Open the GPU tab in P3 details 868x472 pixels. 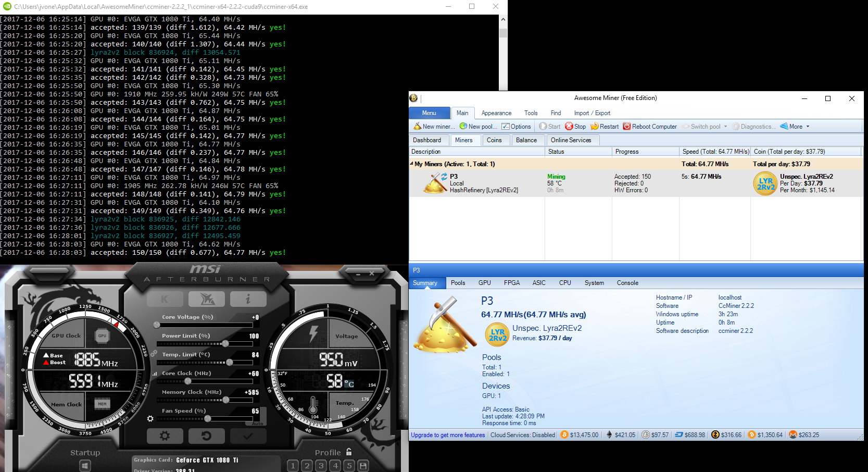tap(485, 283)
